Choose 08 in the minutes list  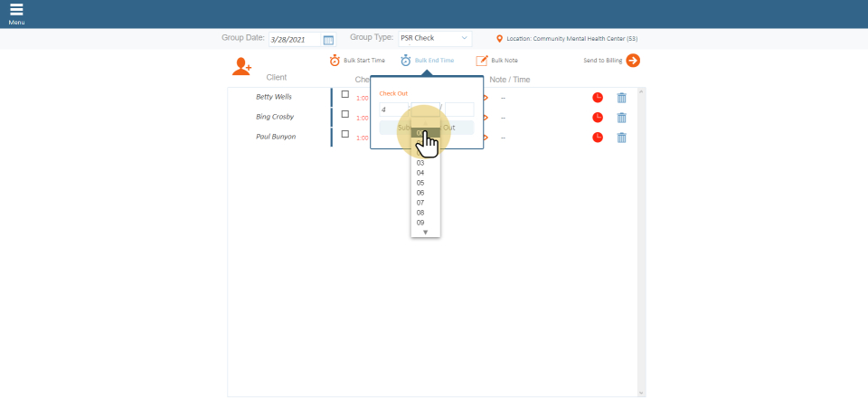pyautogui.click(x=420, y=213)
